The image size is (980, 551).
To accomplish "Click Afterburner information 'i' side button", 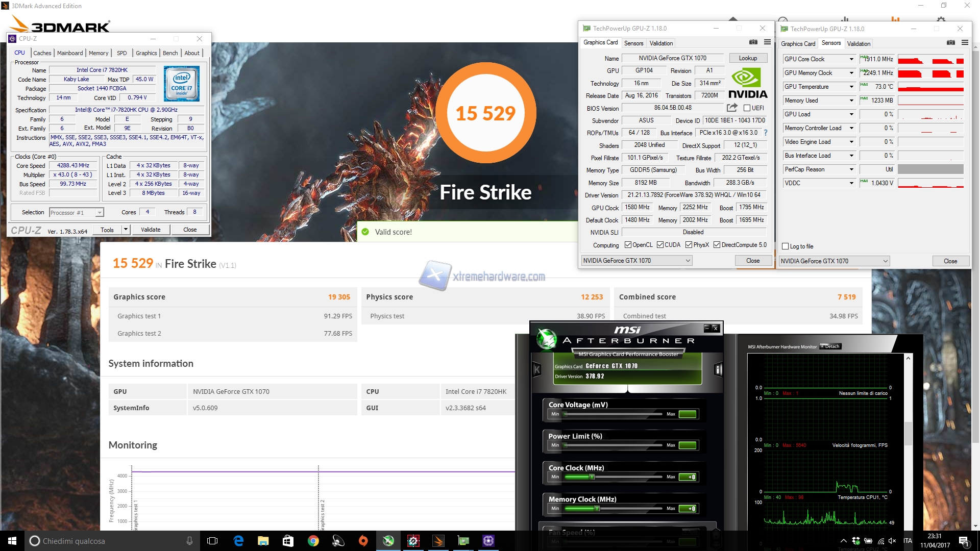I will (718, 369).
